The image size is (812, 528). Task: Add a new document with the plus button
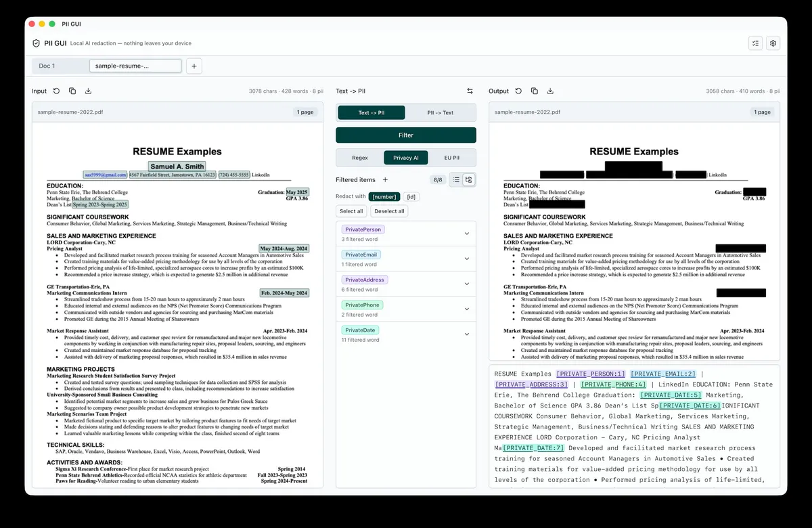point(194,66)
